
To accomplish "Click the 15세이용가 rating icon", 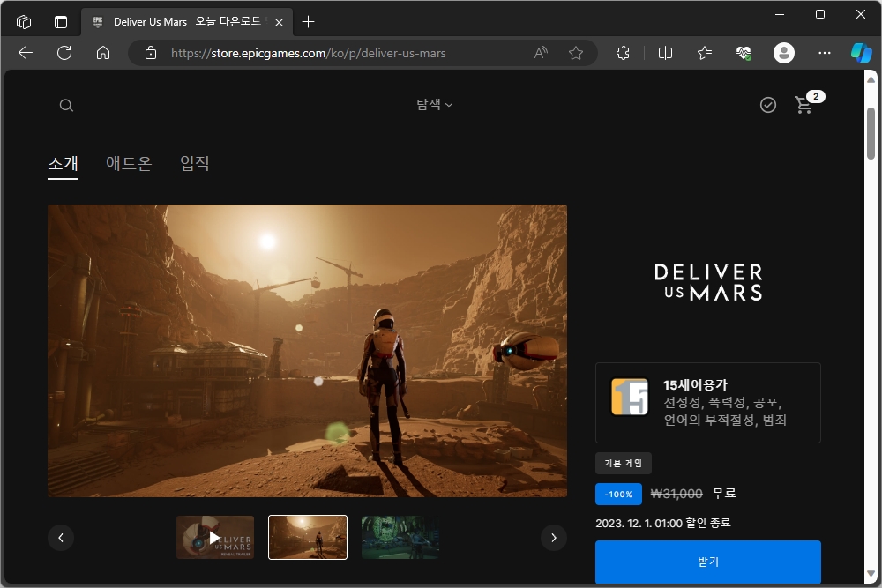I will click(630, 397).
